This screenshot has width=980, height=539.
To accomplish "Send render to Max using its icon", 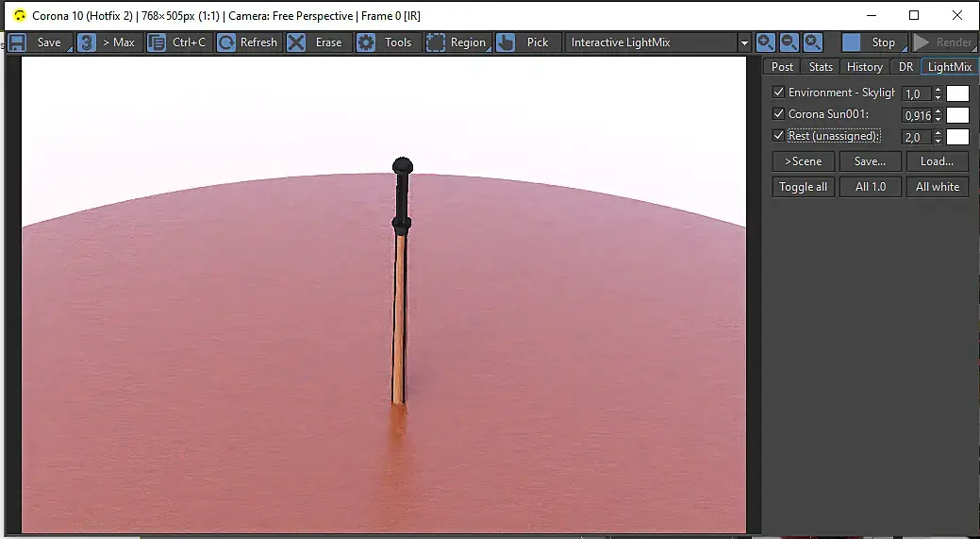I will click(x=86, y=42).
